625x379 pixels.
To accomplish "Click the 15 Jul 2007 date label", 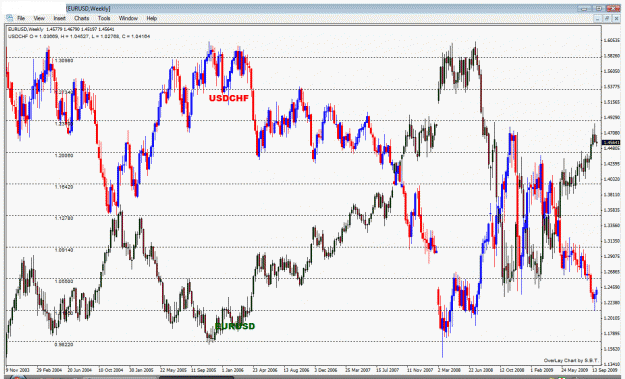I will coord(387,370).
